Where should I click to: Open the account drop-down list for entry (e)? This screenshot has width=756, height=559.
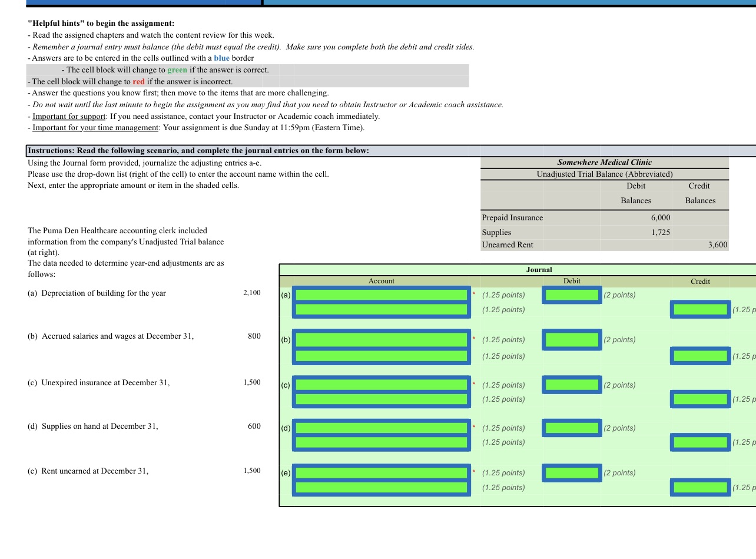tap(381, 472)
